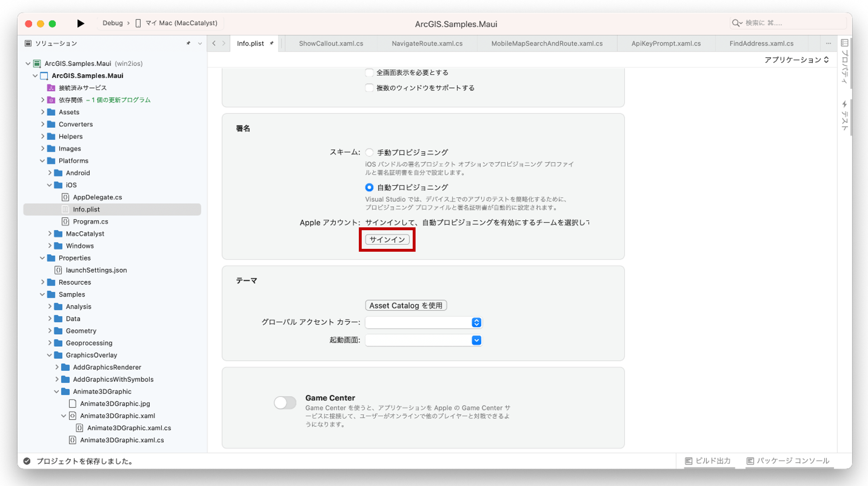868x486 pixels.
Task: Click the Geometry folder icon
Action: [58, 331]
